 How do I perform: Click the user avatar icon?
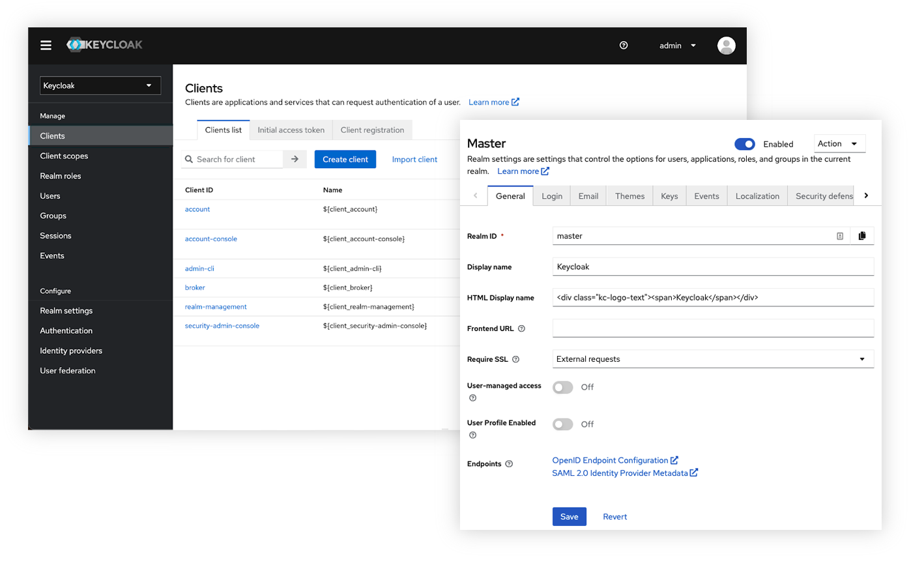point(726,45)
